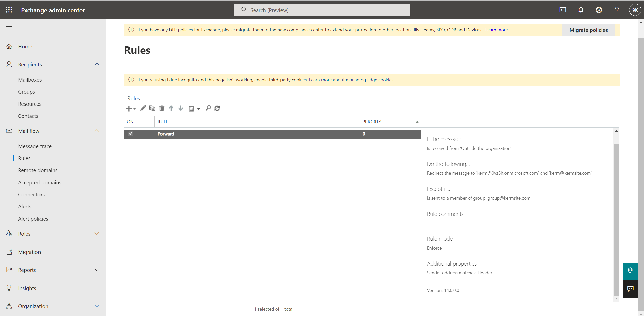Open the new rule plus dropdown
Screen dimensions: 644x316
[x=131, y=109]
